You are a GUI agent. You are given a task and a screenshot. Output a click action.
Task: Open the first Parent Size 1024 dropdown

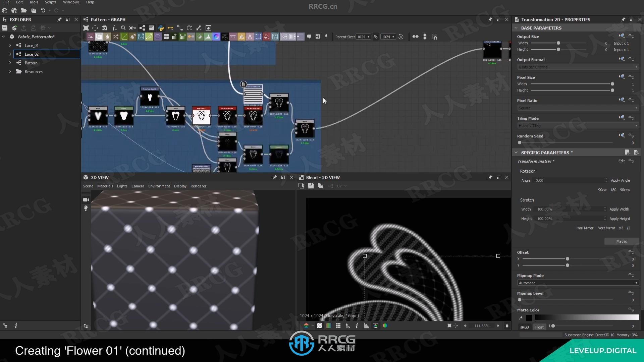(363, 37)
